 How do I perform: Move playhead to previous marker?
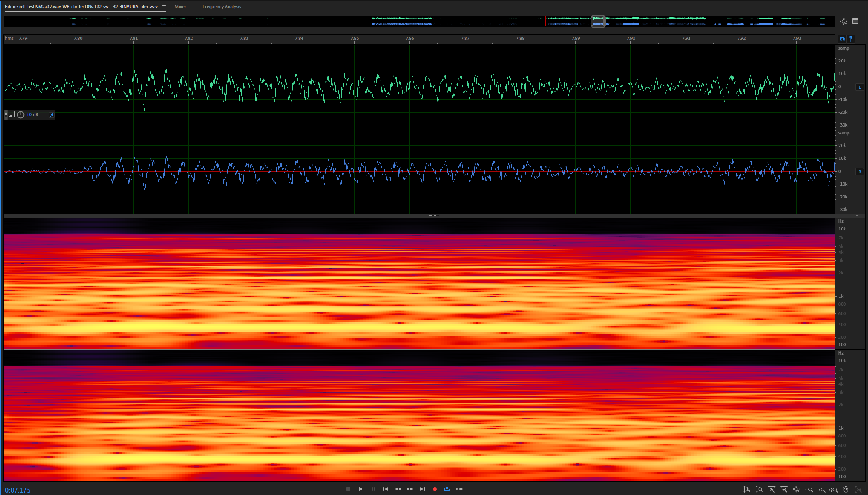(385, 489)
